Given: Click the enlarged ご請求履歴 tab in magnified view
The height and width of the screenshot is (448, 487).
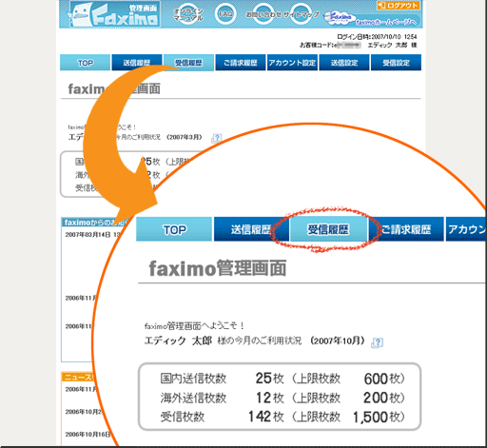Looking at the screenshot, I should 406,229.
